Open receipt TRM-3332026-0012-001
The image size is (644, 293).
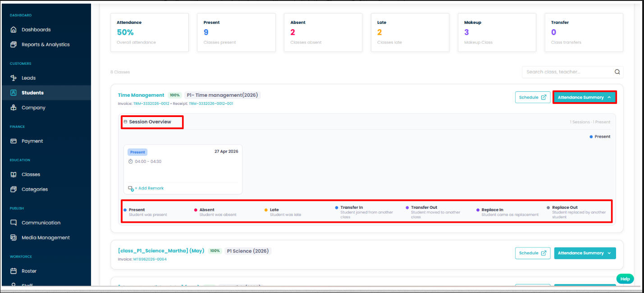211,104
